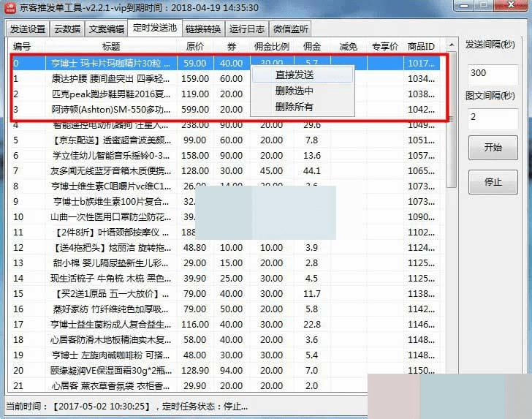This screenshot has width=532, height=419.
Task: Select row 学立佳幼儿智能音乐摇铃
Action: (x=225, y=156)
